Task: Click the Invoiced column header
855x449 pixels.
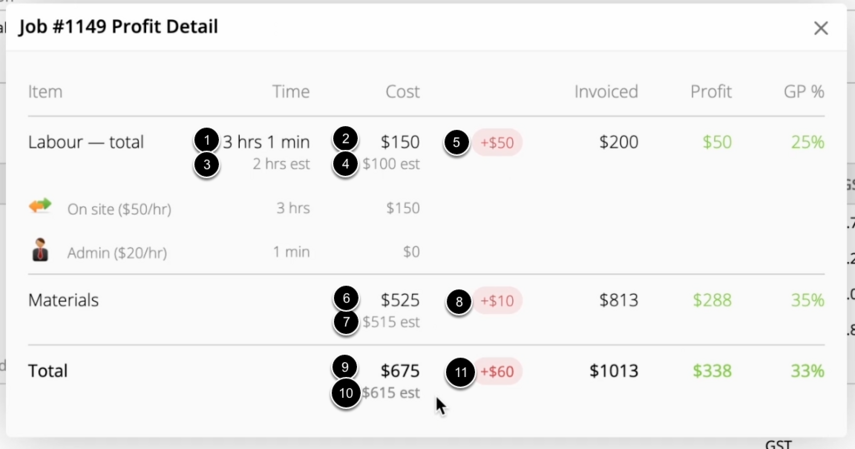Action: (x=606, y=92)
